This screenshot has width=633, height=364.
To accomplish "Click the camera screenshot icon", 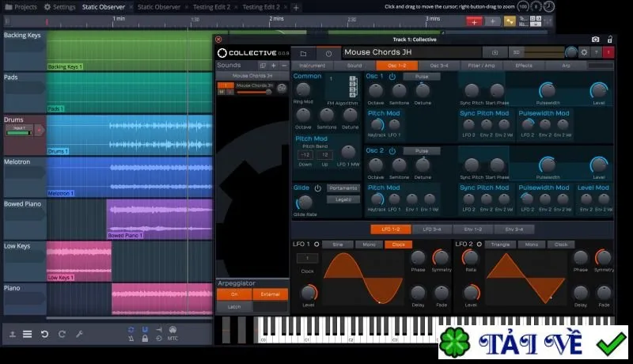I will coord(596,39).
